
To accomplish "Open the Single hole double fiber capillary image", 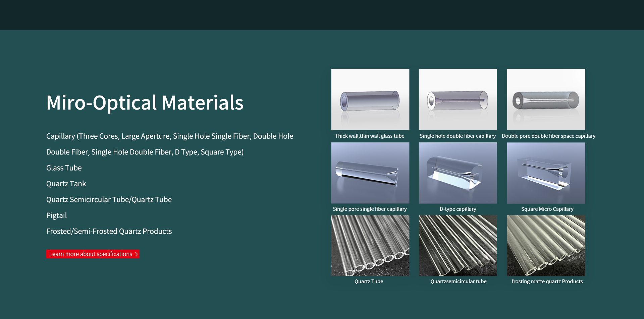I will [x=458, y=100].
